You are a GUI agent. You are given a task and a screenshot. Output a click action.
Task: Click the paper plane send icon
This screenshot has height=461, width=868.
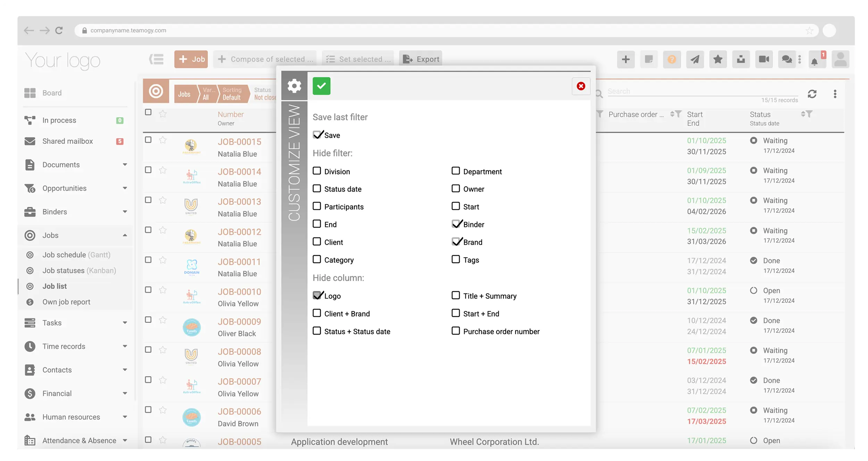(695, 59)
